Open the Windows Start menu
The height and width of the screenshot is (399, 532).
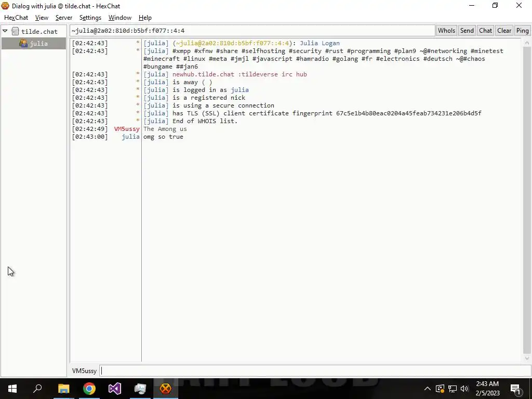point(12,389)
